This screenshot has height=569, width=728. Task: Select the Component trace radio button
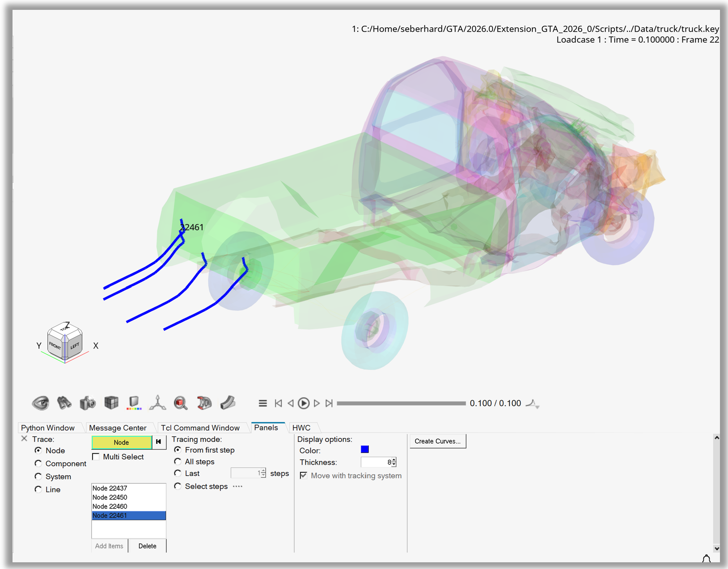click(x=38, y=463)
